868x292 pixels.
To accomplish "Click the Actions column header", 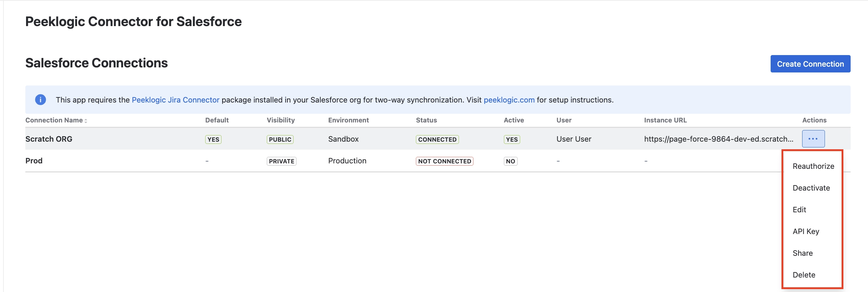I will 814,120.
